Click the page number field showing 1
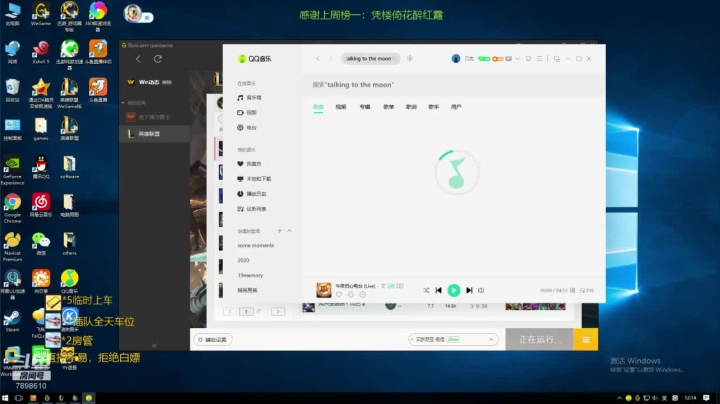This screenshot has height=404, width=720. click(246, 311)
